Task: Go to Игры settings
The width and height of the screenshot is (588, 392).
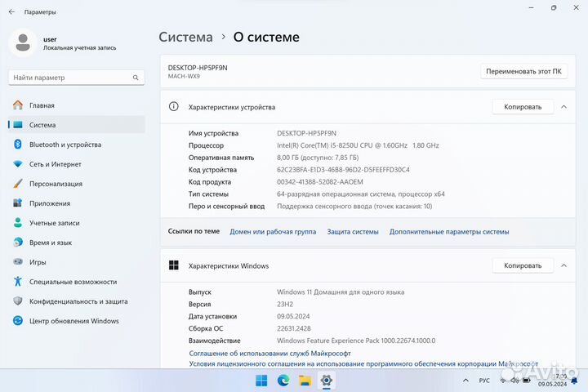Action: [76, 262]
